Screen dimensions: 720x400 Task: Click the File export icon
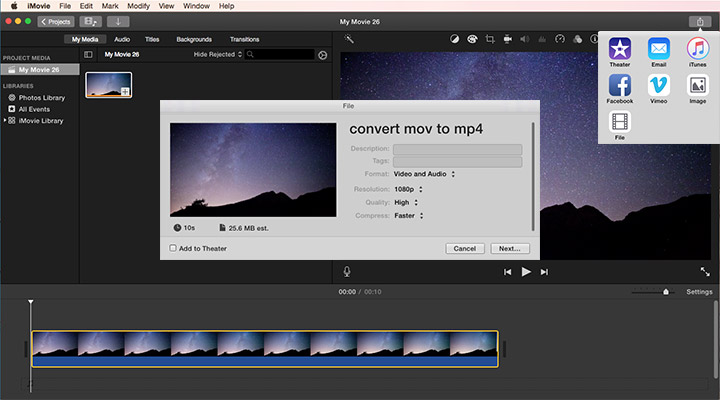point(620,123)
